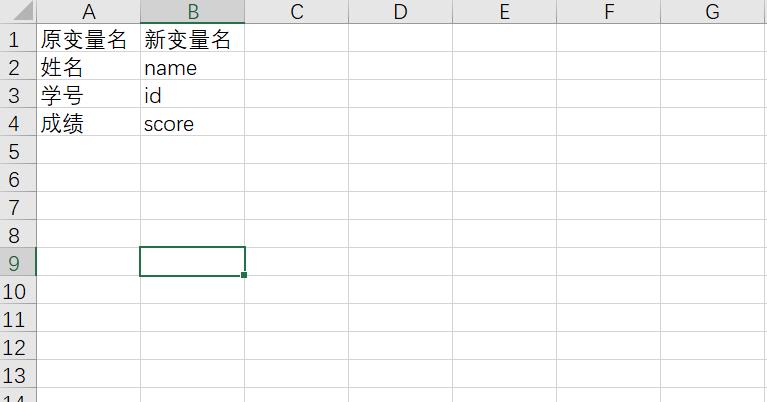The image size is (767, 402).
Task: Click the fill handle of selected cell B9
Action: 244,275
